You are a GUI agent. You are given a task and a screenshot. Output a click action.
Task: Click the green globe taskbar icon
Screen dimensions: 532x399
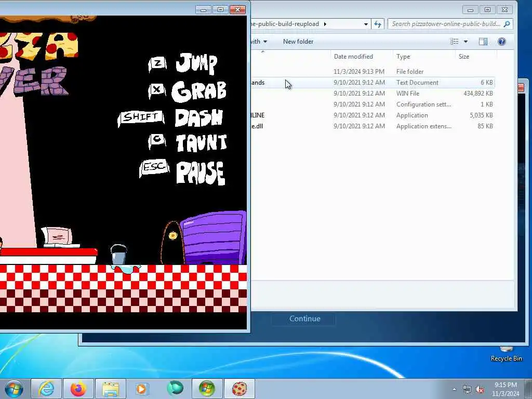point(175,389)
